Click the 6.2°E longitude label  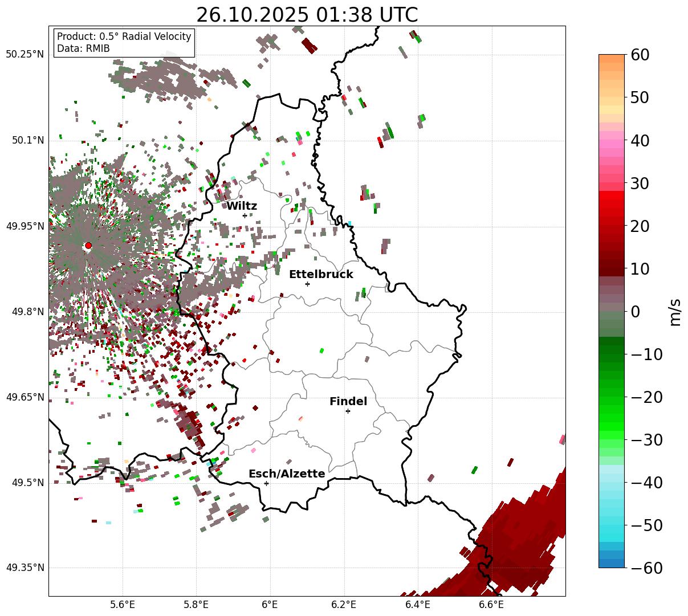(x=344, y=605)
